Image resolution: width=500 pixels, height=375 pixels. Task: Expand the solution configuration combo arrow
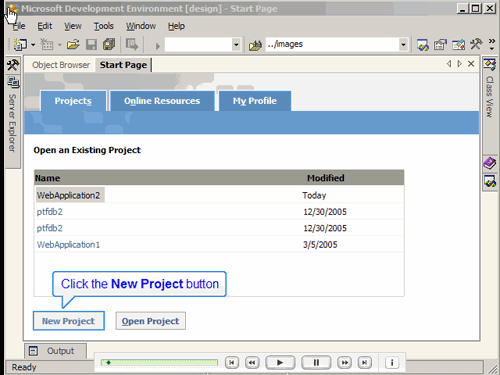click(x=236, y=44)
